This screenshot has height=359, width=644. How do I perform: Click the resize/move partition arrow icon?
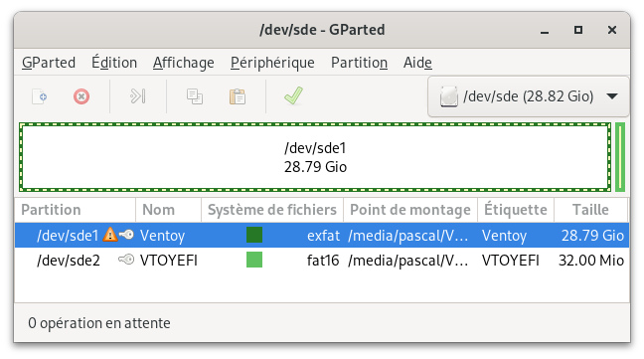click(x=137, y=96)
